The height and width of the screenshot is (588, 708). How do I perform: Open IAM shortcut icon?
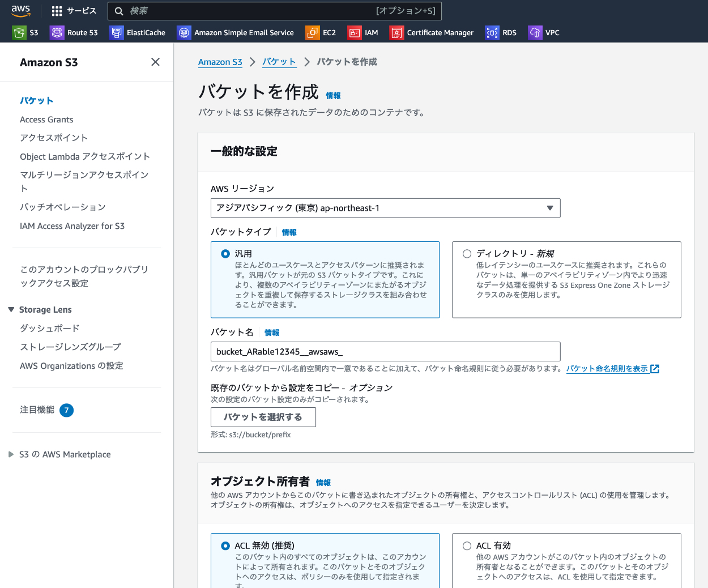pyautogui.click(x=355, y=33)
